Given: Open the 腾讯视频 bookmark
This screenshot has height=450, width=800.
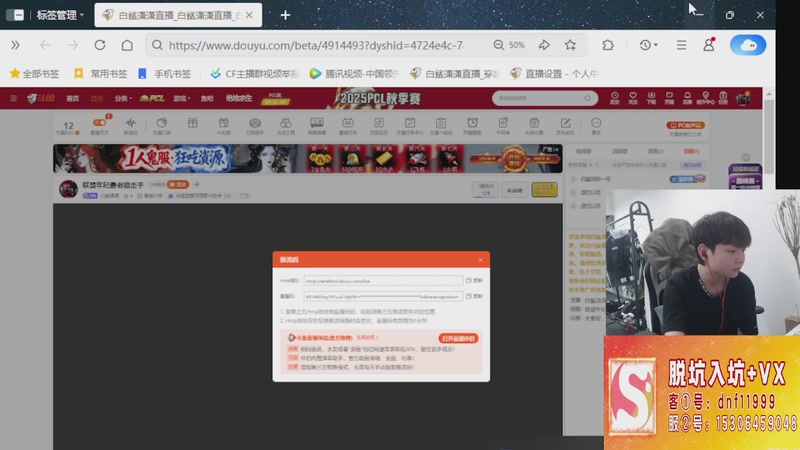Looking at the screenshot, I should pyautogui.click(x=354, y=74).
